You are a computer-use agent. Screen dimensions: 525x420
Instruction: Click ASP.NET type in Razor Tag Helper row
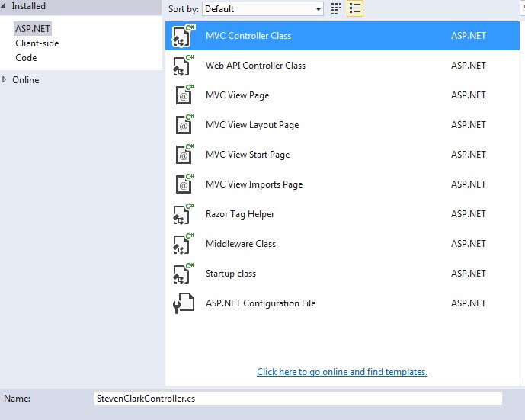pyautogui.click(x=469, y=214)
